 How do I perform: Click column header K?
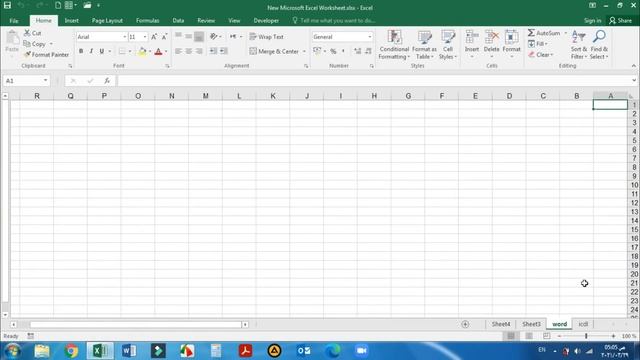click(273, 96)
